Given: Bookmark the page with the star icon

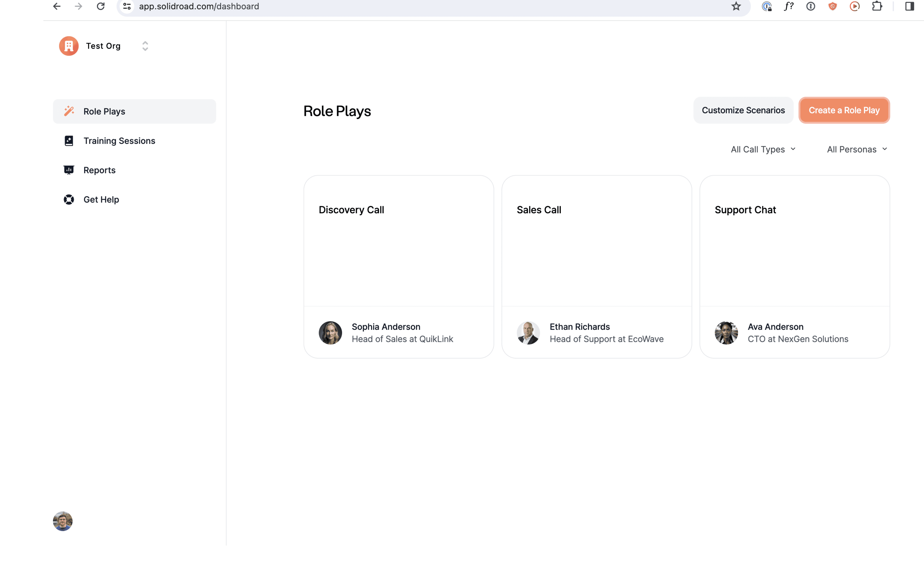Looking at the screenshot, I should (x=736, y=6).
